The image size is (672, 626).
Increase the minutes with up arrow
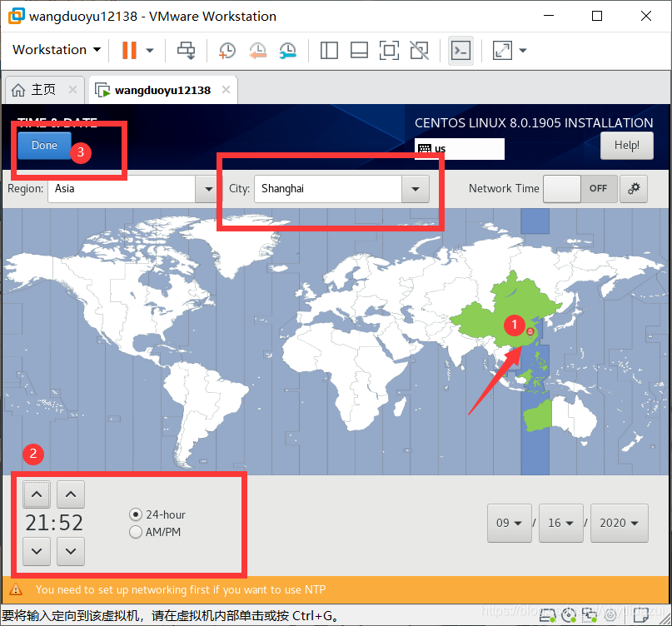point(71,494)
